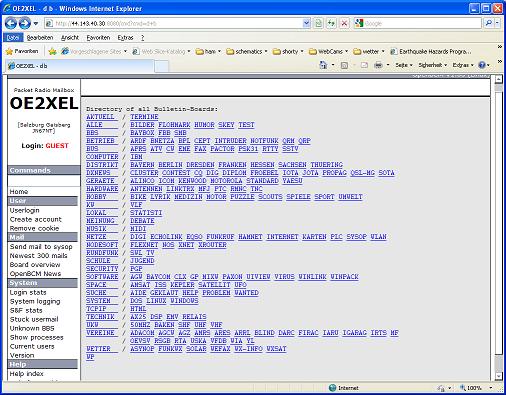Screen dimensions: 506x395
Task: Click the Commands input field in sidebar
Action: pyautogui.click(x=44, y=180)
